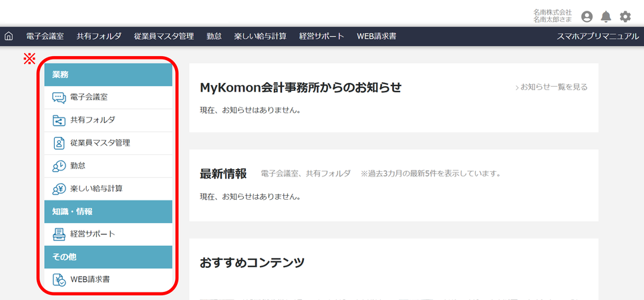
Task: Select 共有フォルダ in the top navigation bar
Action: 99,36
